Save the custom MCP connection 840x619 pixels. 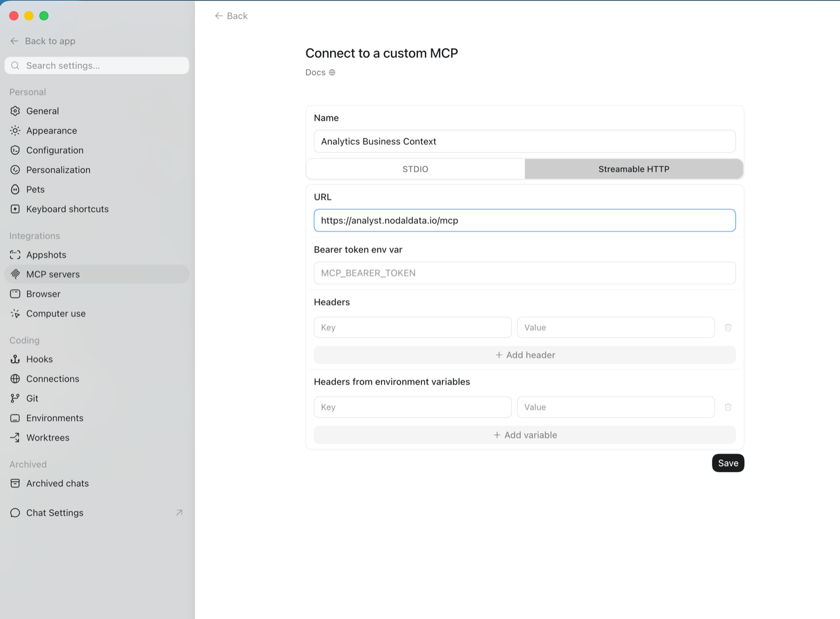[728, 463]
